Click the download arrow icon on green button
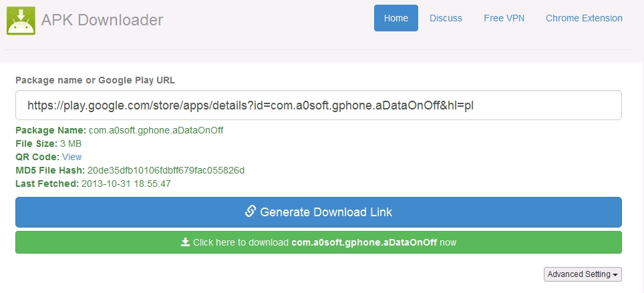 tap(185, 242)
